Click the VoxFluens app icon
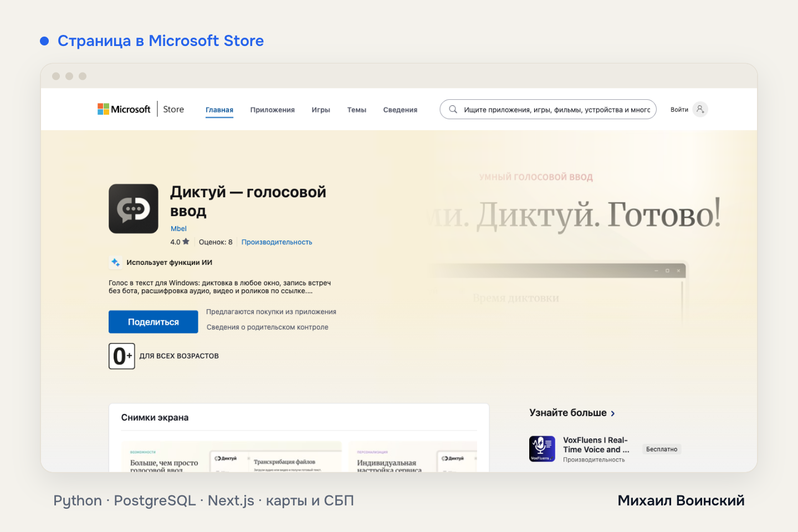This screenshot has height=532, width=798. coord(542,449)
